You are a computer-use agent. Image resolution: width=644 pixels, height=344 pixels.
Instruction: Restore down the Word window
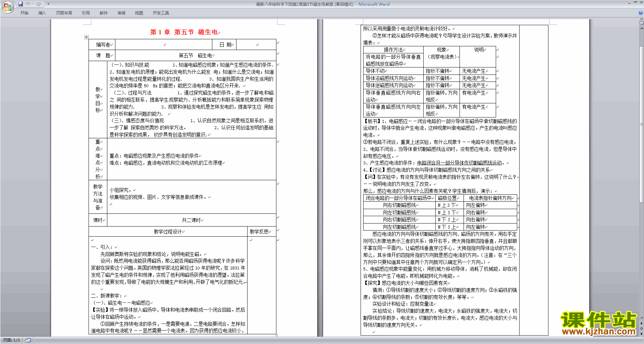point(635,3)
